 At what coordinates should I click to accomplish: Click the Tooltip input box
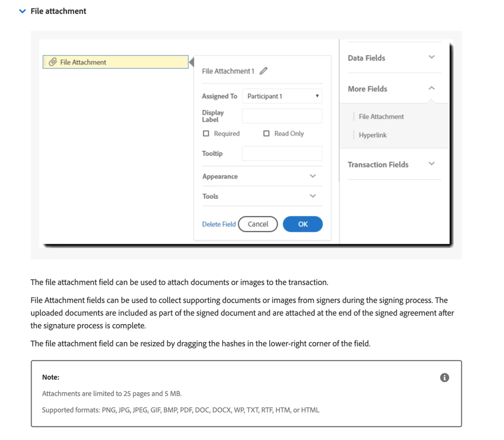click(x=282, y=153)
